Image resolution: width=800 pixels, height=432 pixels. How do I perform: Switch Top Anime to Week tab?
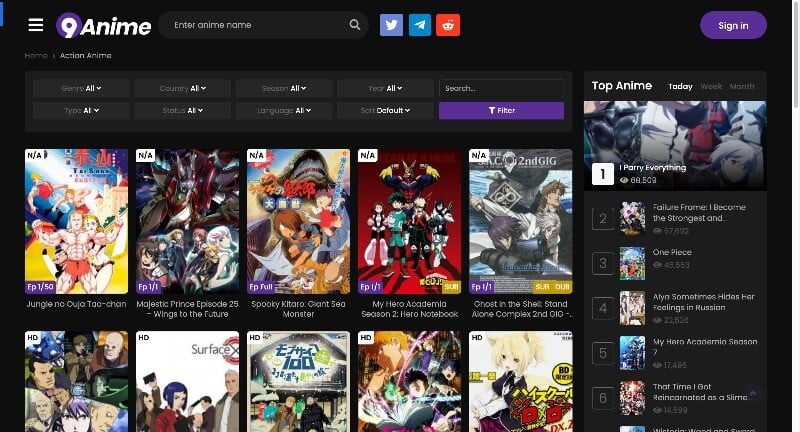coord(711,86)
